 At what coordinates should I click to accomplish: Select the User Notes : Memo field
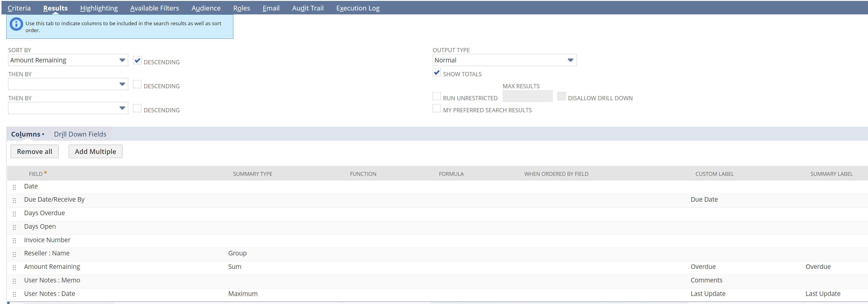click(x=52, y=280)
